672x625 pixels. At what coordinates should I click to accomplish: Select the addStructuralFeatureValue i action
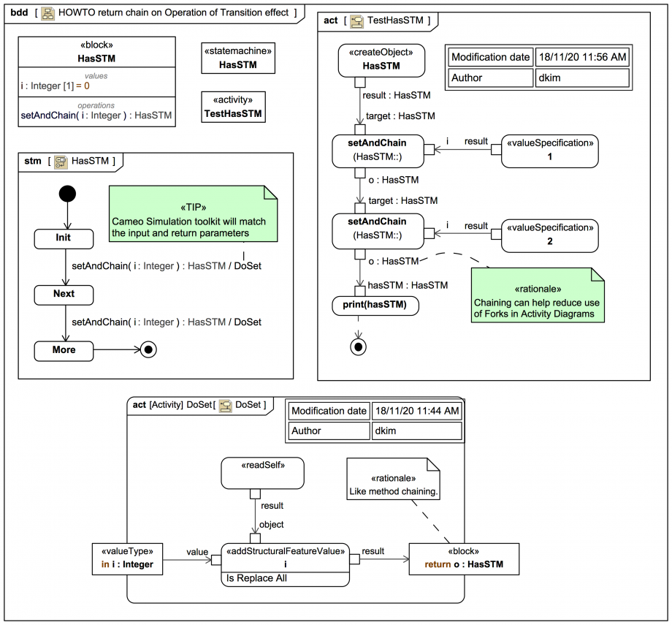[286, 564]
